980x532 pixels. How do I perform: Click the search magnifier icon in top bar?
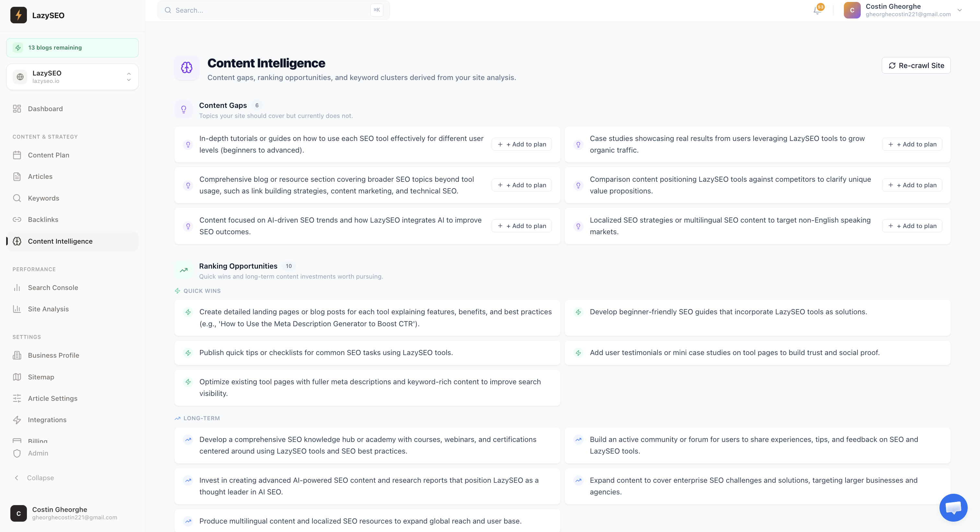coord(168,10)
